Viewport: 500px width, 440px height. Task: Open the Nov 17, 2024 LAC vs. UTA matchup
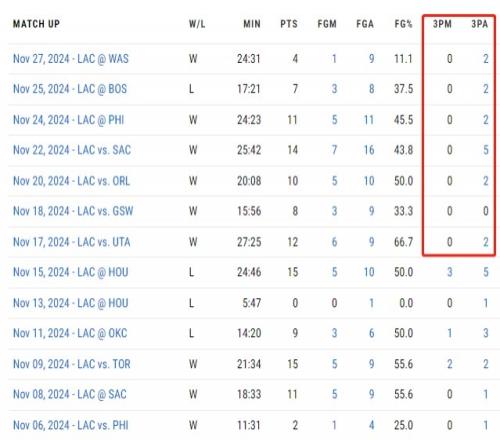point(72,242)
